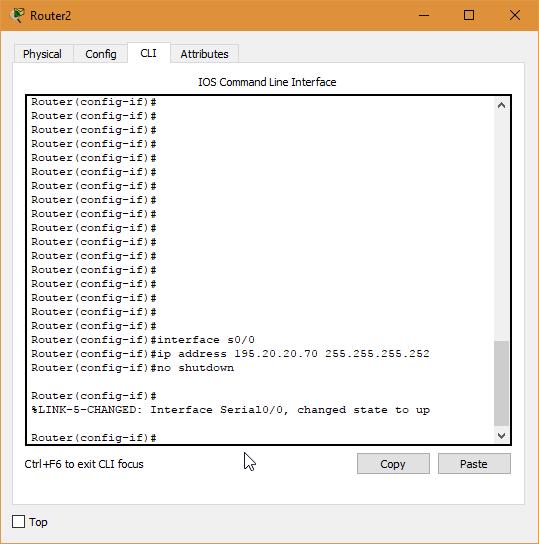Screen dimensions: 539x544
Task: Click the Paste button
Action: (x=474, y=464)
